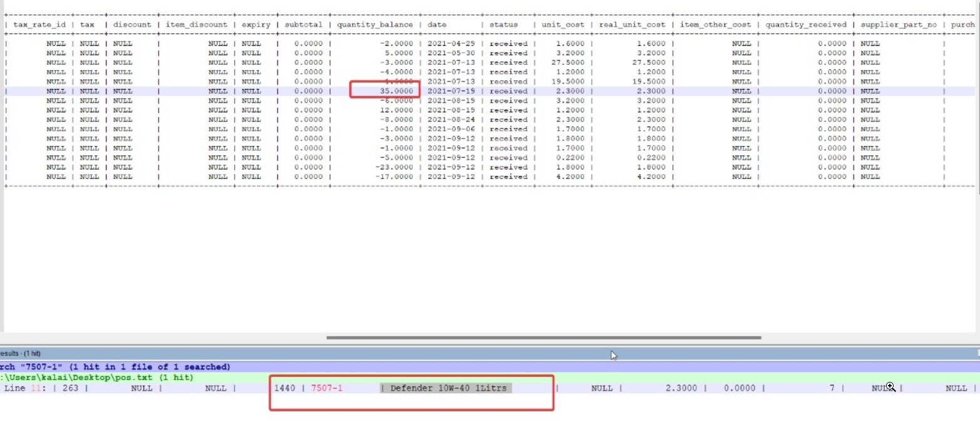The image size is (980, 432).
Task: Click the quantity balance value -2.0000
Action: (x=396, y=44)
